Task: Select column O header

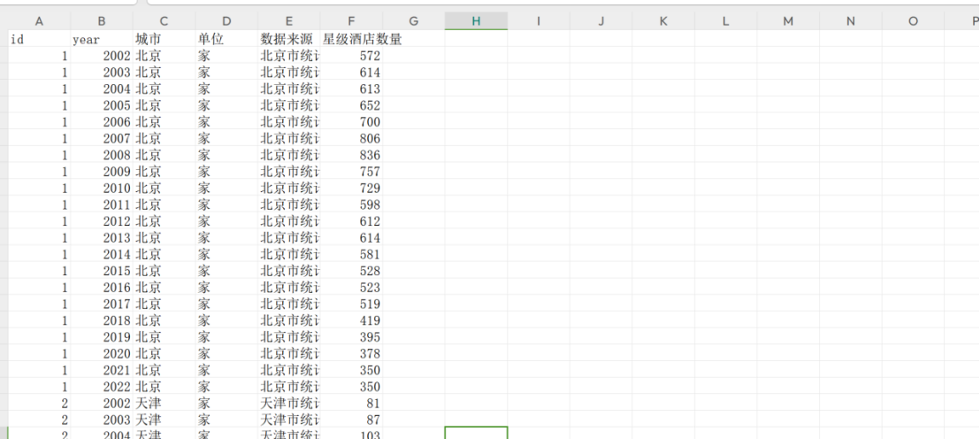Action: pos(914,21)
